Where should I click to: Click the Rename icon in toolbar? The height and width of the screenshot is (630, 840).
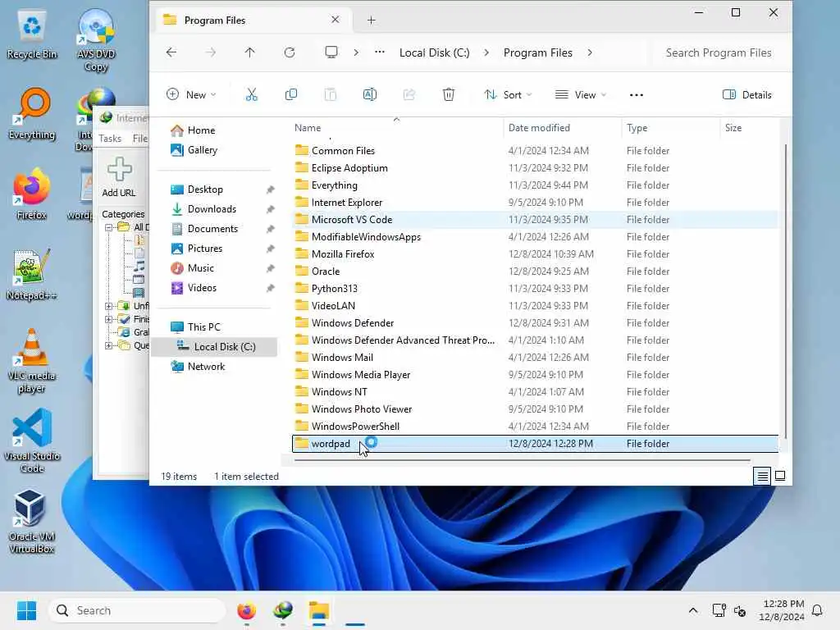(x=370, y=95)
